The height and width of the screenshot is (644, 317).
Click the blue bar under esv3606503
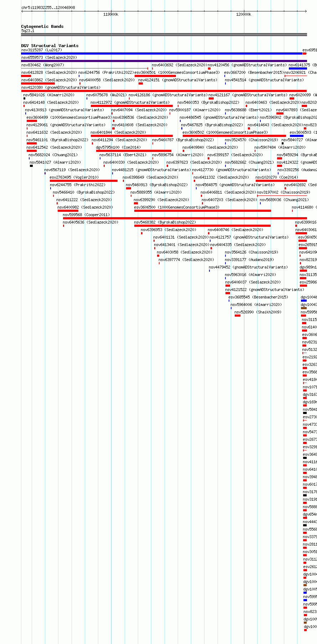point(297,136)
